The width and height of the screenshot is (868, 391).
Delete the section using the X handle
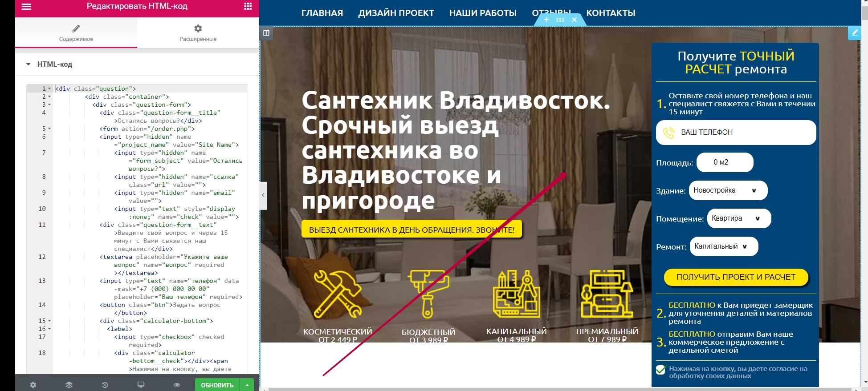point(574,20)
